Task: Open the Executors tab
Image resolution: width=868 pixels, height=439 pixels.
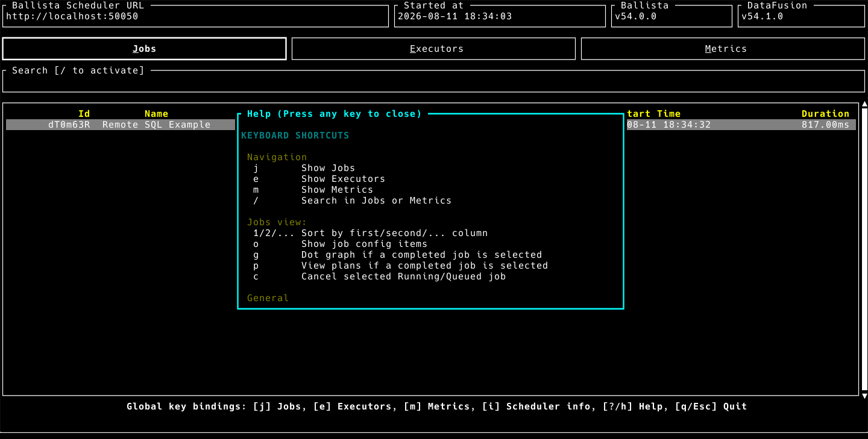Action: [x=434, y=49]
